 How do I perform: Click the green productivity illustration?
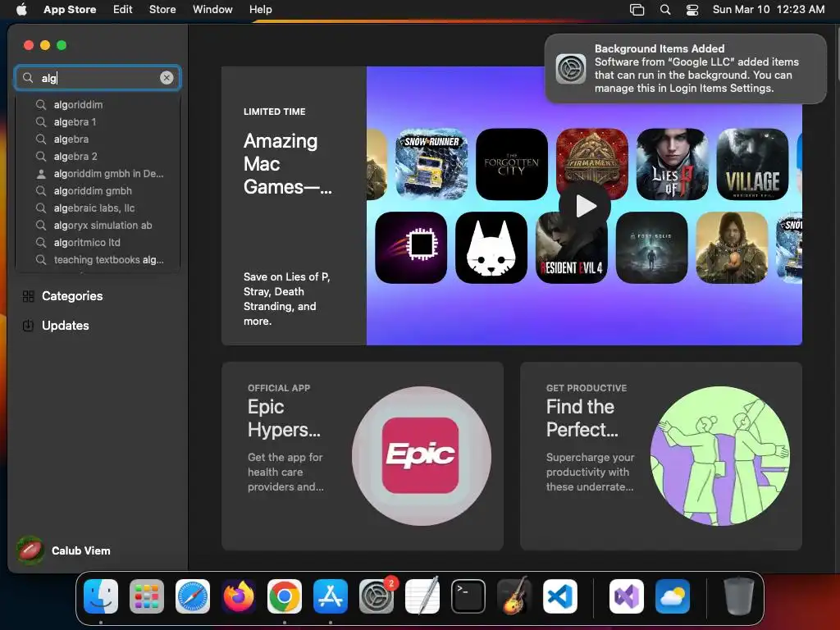[x=720, y=456]
